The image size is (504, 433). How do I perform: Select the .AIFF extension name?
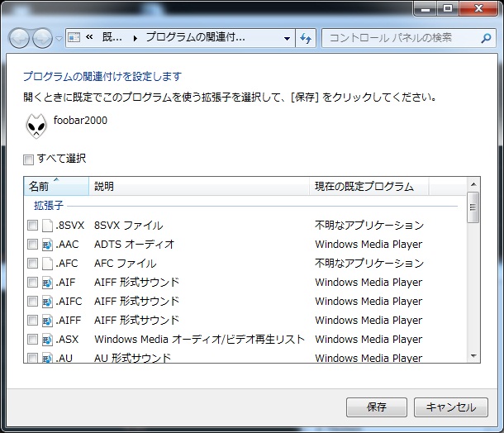[x=68, y=320]
